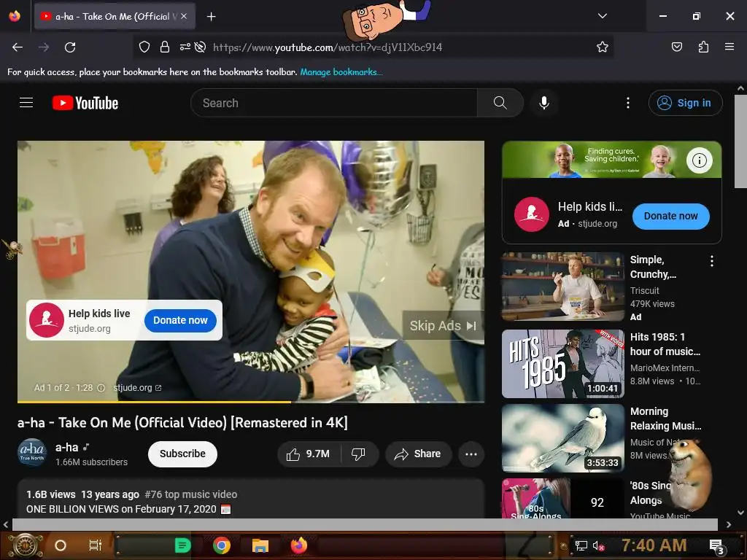This screenshot has height=560, width=747.
Task: Click St. Jude logo in sidebar ad
Action: tap(532, 214)
